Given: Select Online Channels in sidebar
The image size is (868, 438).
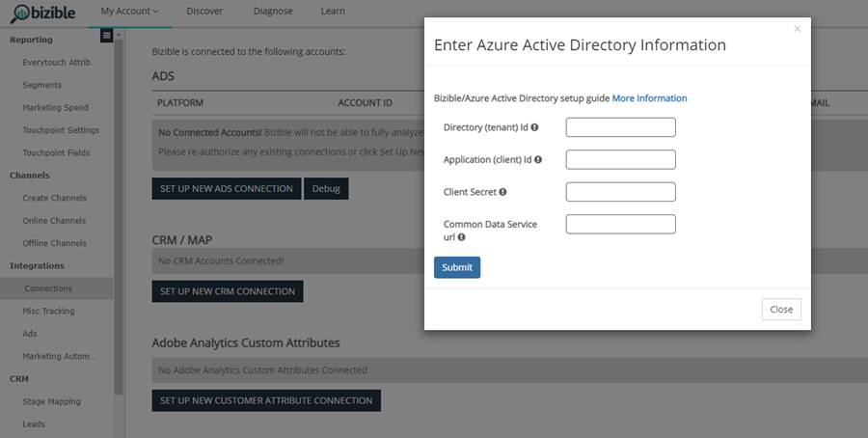Looking at the screenshot, I should coord(54,220).
